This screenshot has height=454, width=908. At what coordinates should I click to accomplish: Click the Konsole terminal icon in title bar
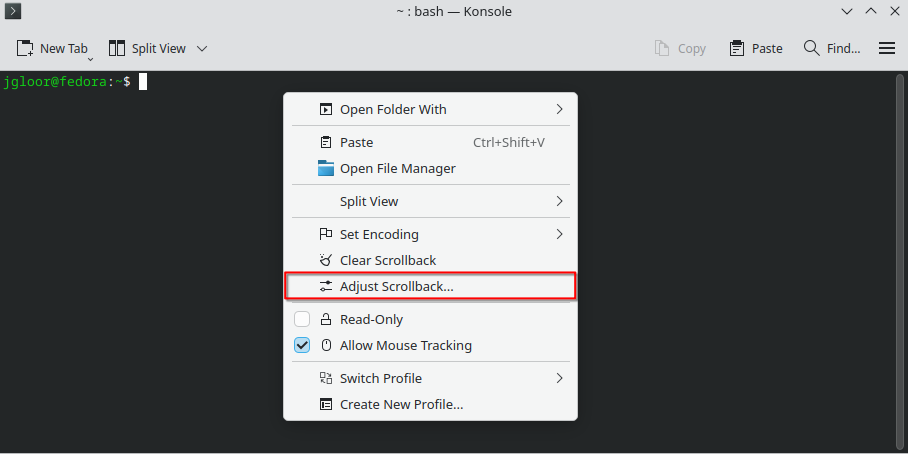13,12
